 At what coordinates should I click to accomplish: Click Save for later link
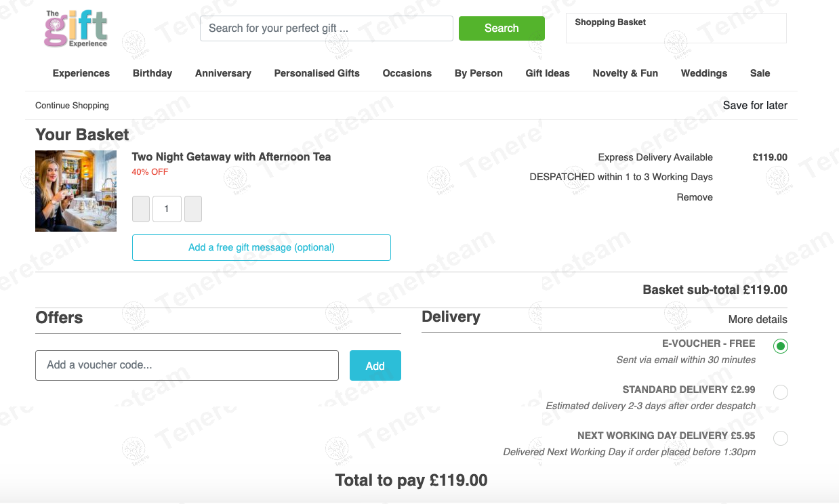(x=755, y=106)
